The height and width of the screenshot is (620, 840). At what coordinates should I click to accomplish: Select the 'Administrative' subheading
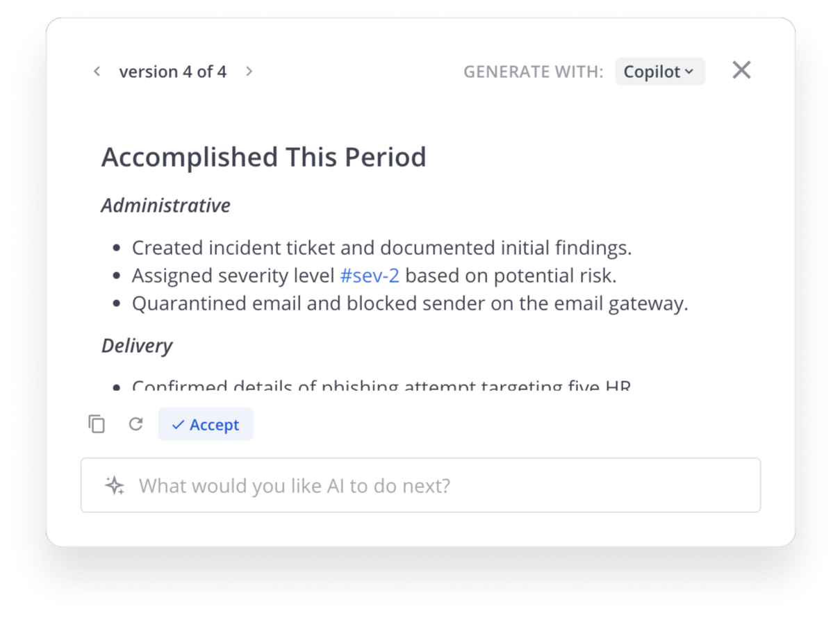(166, 206)
